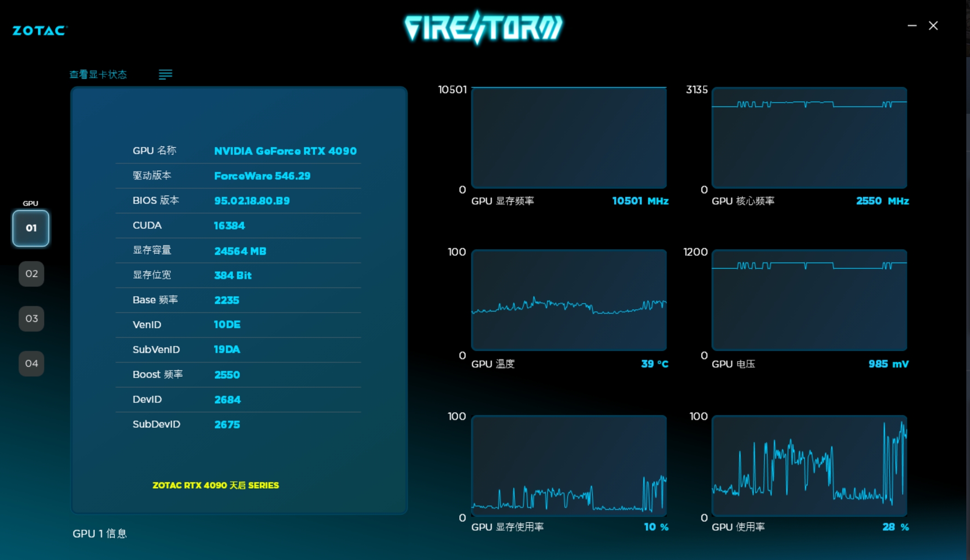Close the FireStorm window

tap(933, 26)
